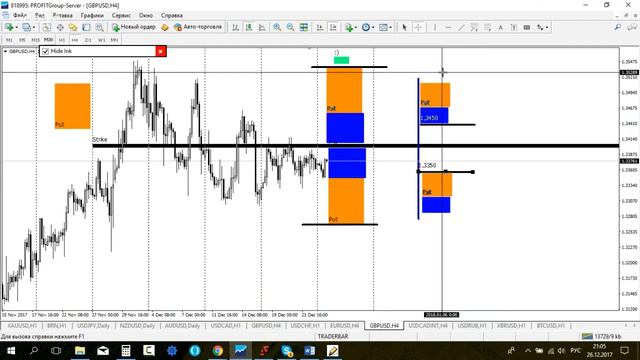The height and width of the screenshot is (360, 640).
Task: Open the Графики menu
Action: tap(92, 15)
